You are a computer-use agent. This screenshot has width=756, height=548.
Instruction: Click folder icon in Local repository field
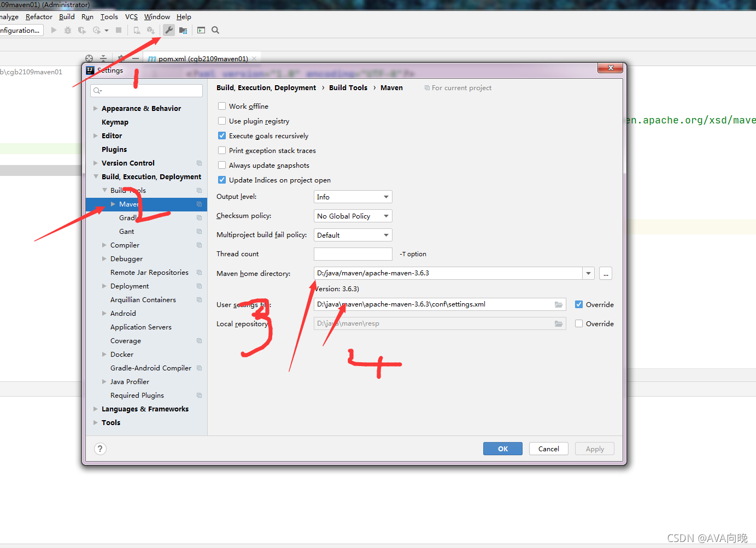[x=559, y=323]
